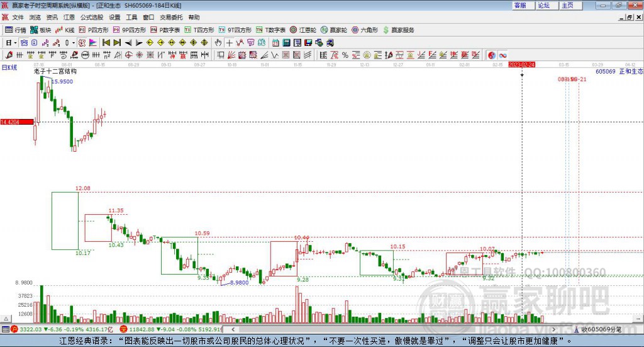Click horizontal scrollbar left arrow

point(233,329)
